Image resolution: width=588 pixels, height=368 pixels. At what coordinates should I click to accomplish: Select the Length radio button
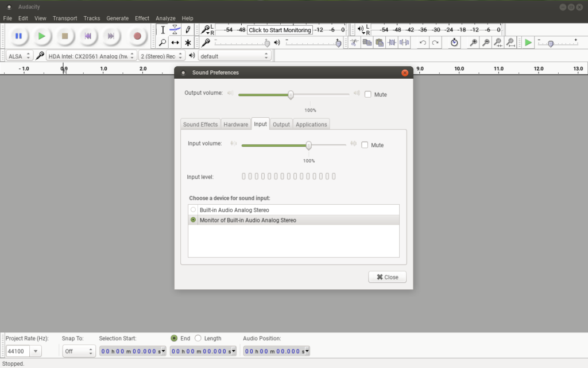click(198, 338)
